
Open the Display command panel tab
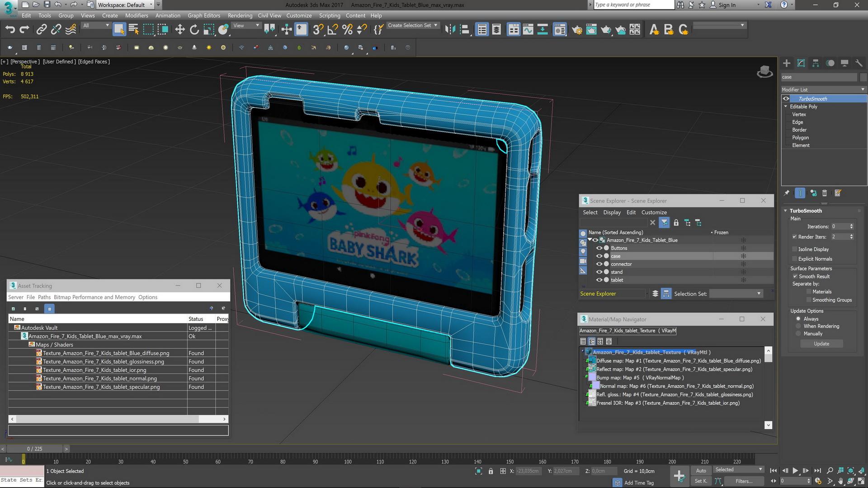click(x=844, y=63)
